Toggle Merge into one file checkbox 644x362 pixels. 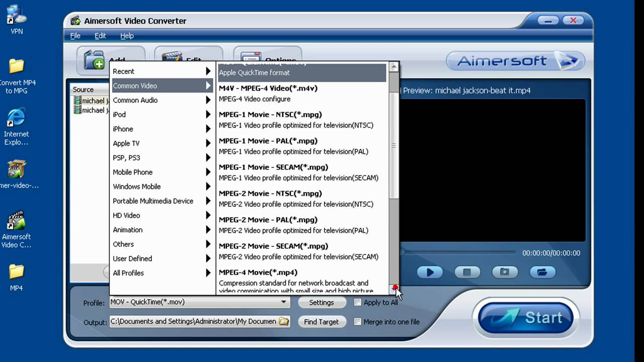(x=358, y=322)
